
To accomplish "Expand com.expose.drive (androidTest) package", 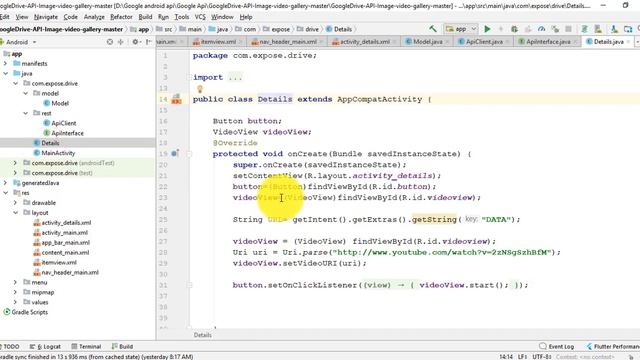I will tap(16, 163).
